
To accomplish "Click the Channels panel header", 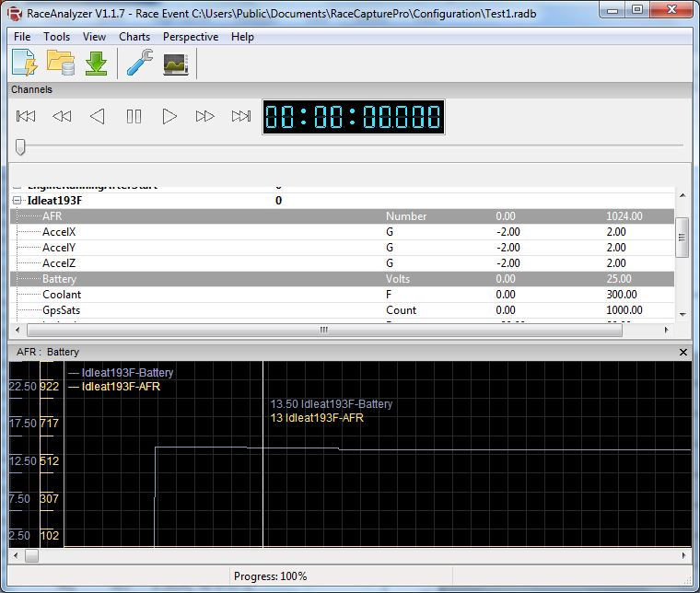I will pos(350,89).
